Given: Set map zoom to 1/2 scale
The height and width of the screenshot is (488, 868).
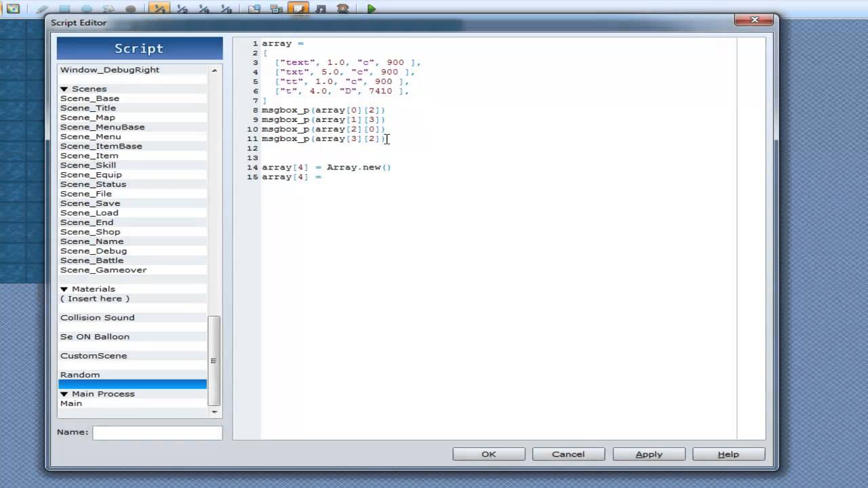Looking at the screenshot, I should [182, 9].
